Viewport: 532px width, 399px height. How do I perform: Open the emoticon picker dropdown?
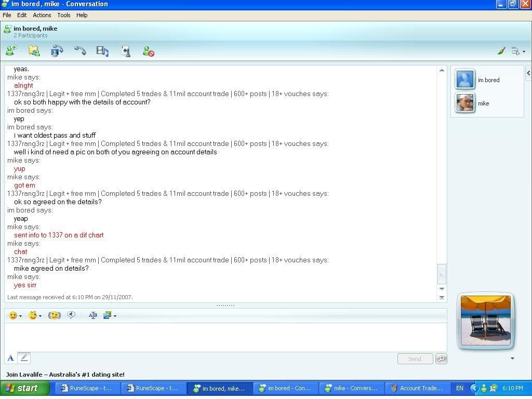point(15,315)
